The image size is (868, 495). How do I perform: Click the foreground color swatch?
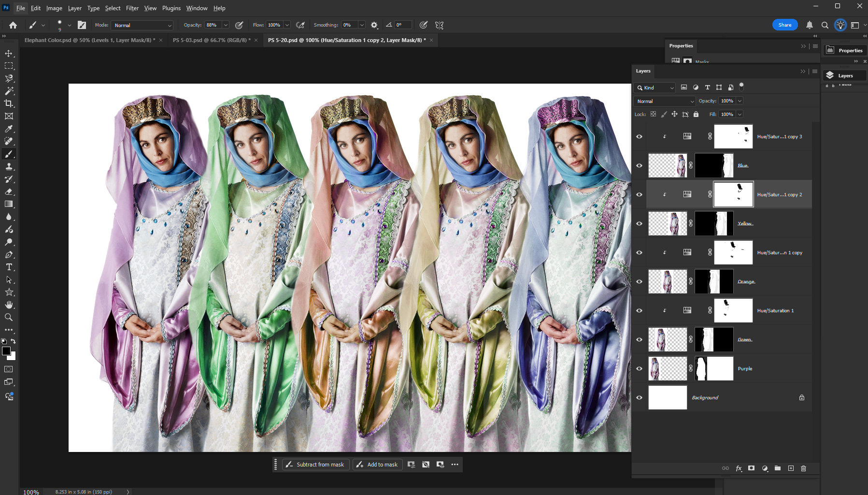[6, 351]
